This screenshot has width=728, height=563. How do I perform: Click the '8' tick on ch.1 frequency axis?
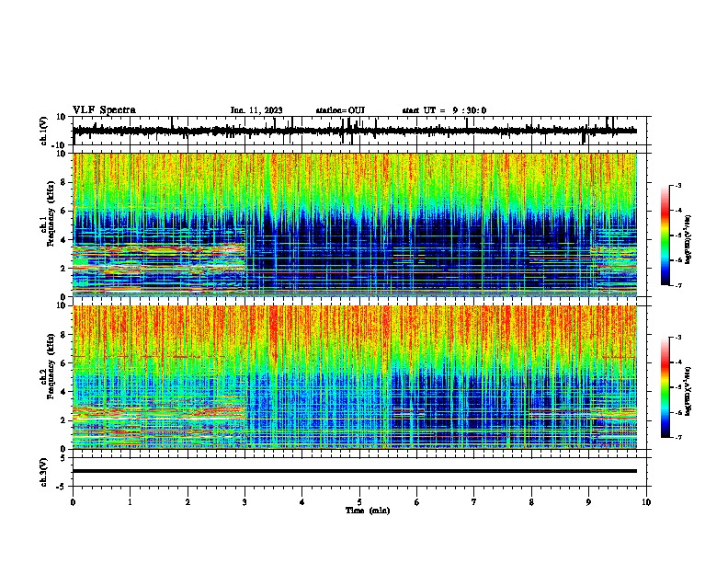click(64, 182)
